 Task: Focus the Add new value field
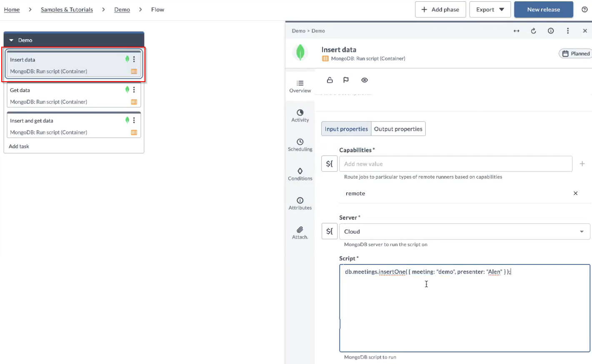tap(455, 164)
